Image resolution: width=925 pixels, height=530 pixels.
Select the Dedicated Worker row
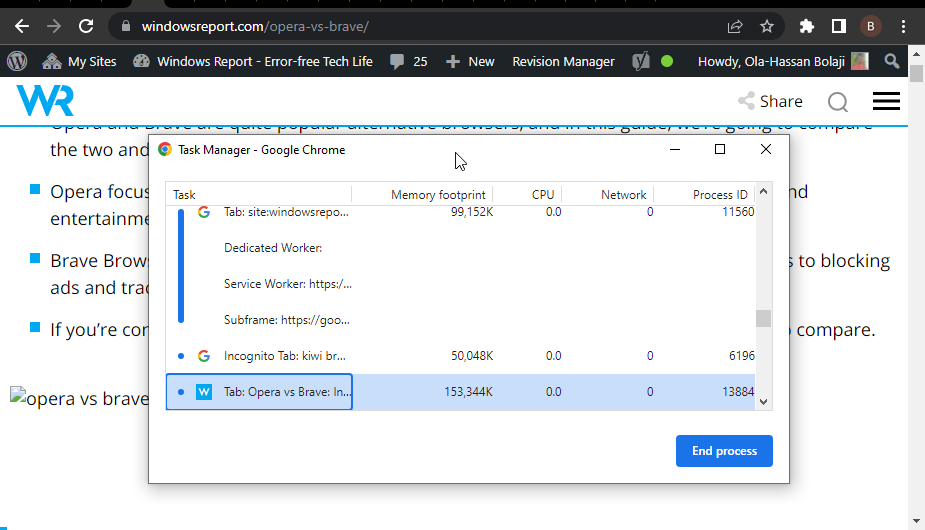(460, 248)
